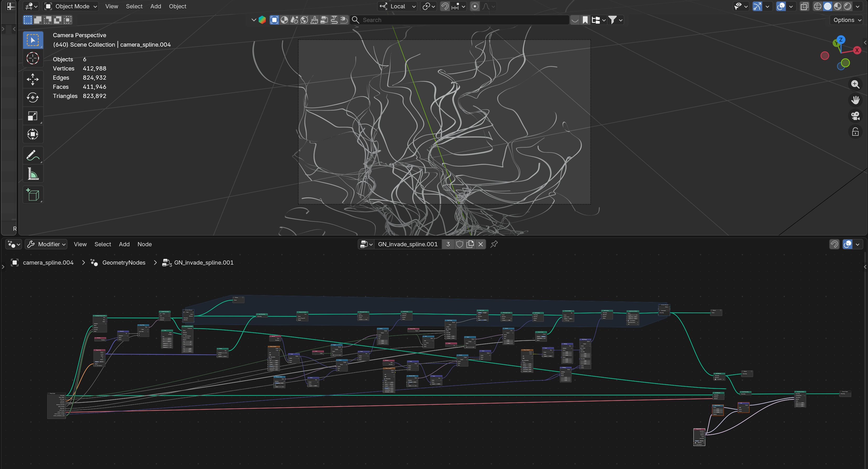Viewport: 868px width, 469px height.
Task: Pick the Add Cube tool
Action: (x=33, y=195)
